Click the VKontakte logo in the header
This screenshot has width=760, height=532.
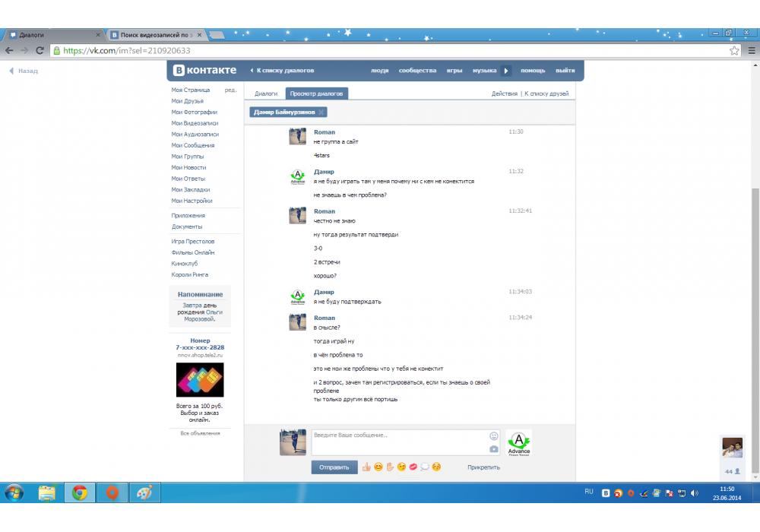(204, 70)
